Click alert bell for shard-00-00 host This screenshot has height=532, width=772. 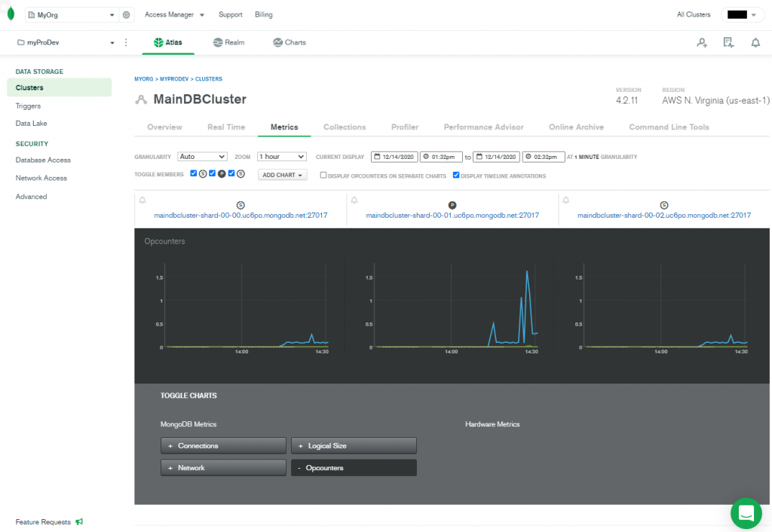click(142, 200)
